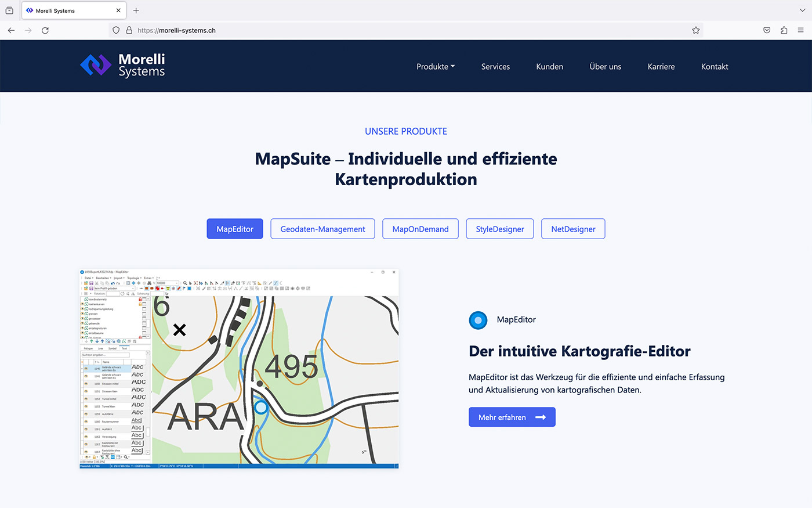Image resolution: width=812 pixels, height=508 pixels.
Task: Select the Geodaten-Management product tab
Action: click(x=322, y=229)
